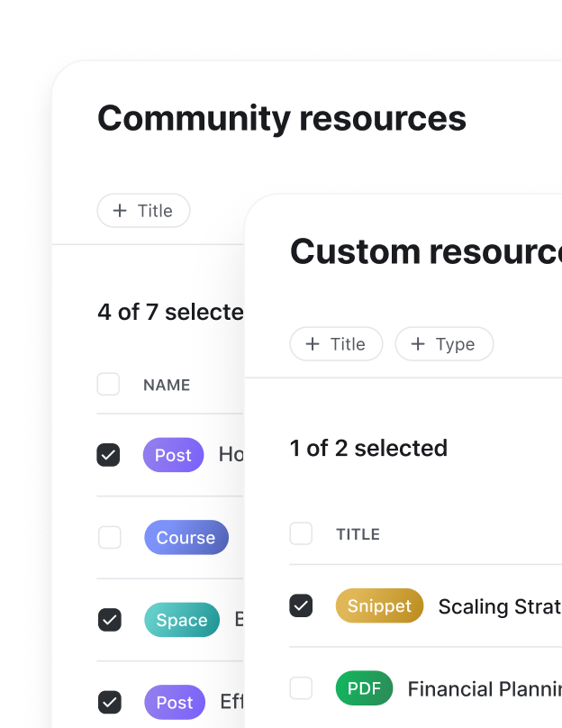Uncheck the first Post row checkbox
Image resolution: width=562 pixels, height=728 pixels.
click(x=108, y=455)
